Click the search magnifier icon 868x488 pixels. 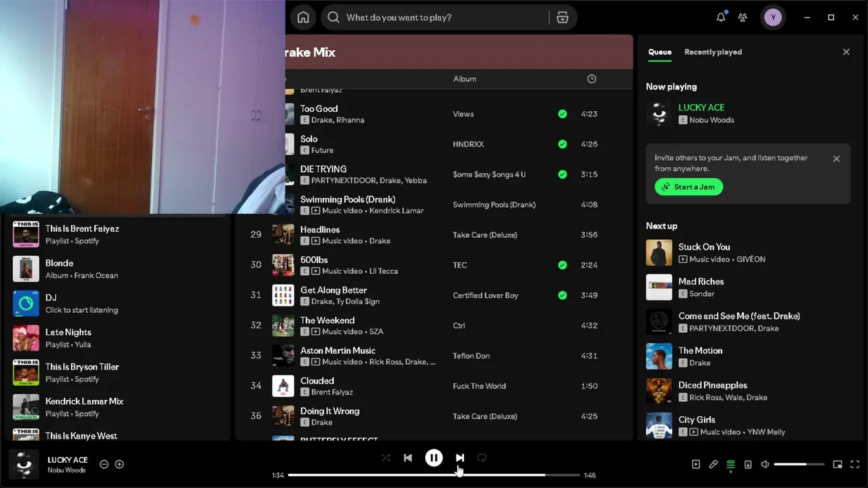[x=334, y=18]
